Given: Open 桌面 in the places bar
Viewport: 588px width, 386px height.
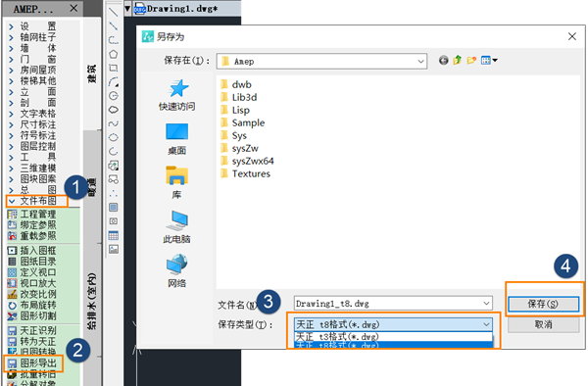Looking at the screenshot, I should (x=176, y=139).
